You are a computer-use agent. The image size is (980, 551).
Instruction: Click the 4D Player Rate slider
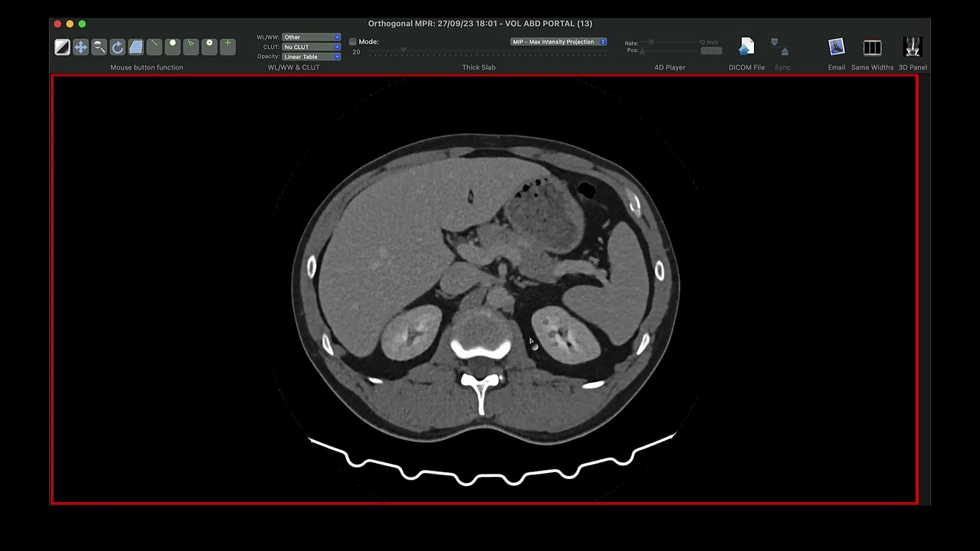point(668,43)
